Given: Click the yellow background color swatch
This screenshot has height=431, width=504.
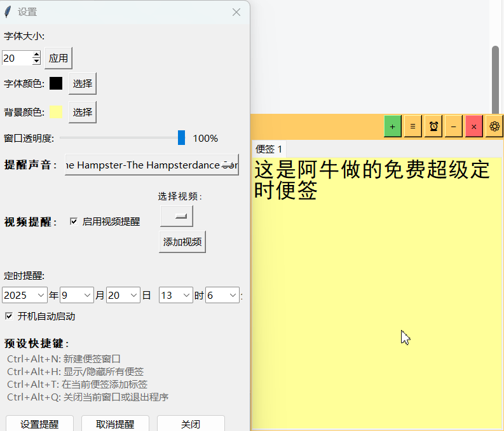Looking at the screenshot, I should (x=56, y=112).
